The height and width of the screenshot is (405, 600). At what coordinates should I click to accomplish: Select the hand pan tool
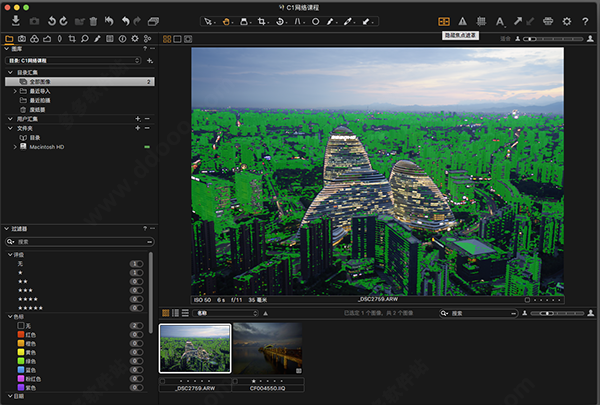[x=226, y=20]
